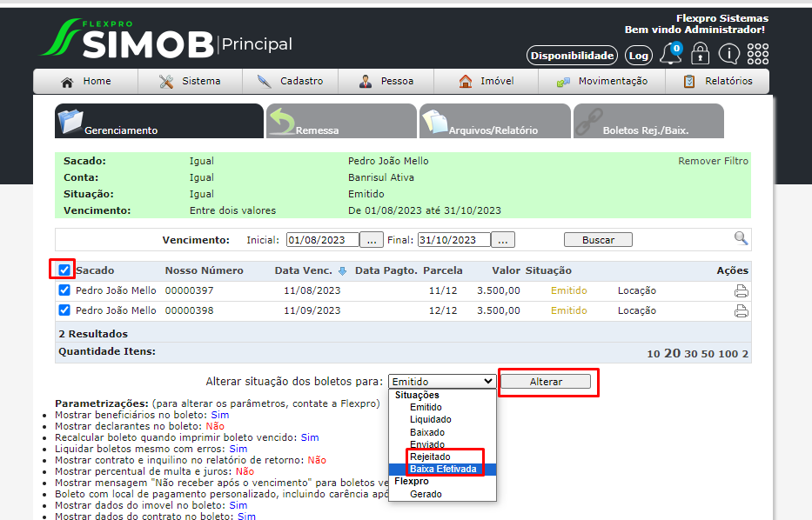Open the Pessoa menu

[x=386, y=81]
